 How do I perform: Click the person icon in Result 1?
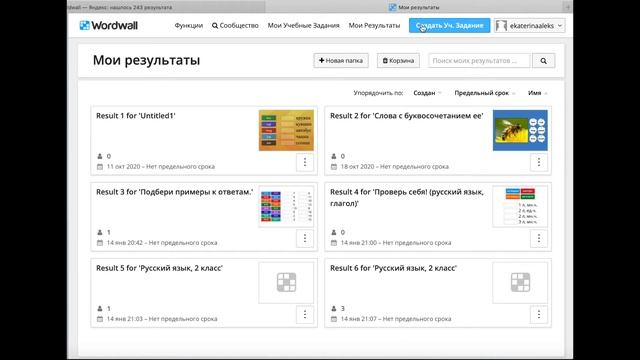pyautogui.click(x=100, y=156)
